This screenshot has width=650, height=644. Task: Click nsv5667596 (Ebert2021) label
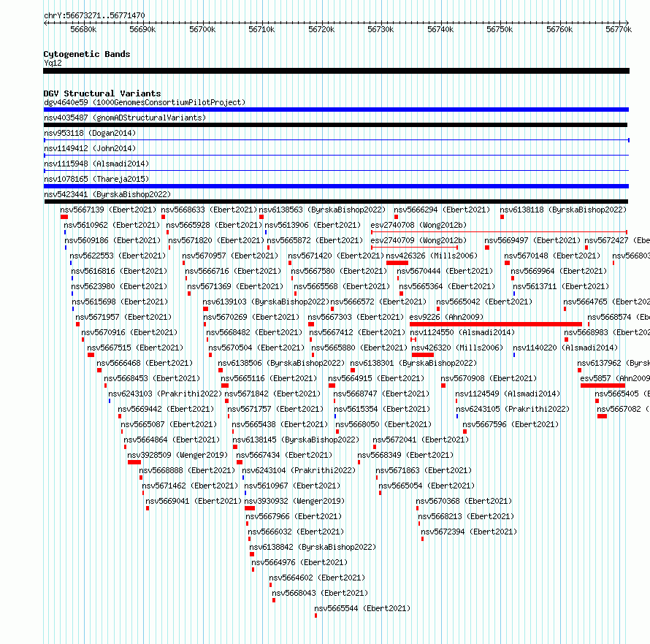coord(511,424)
